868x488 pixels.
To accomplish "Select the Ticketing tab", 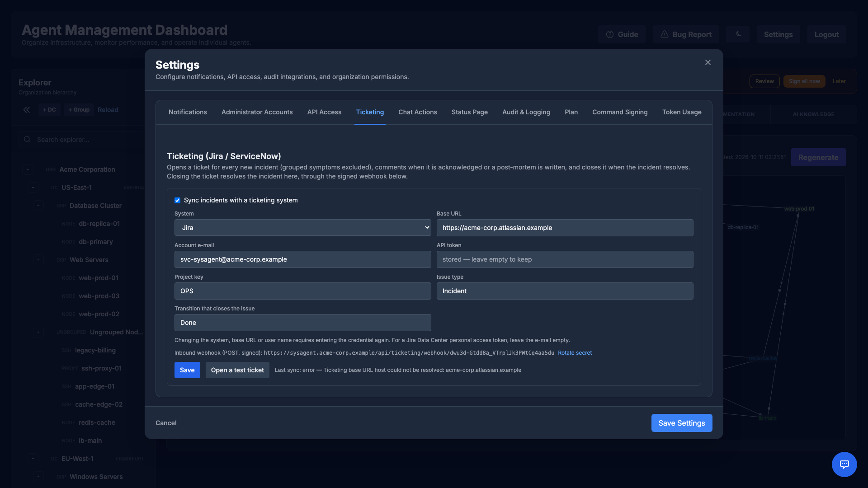I will tap(370, 112).
